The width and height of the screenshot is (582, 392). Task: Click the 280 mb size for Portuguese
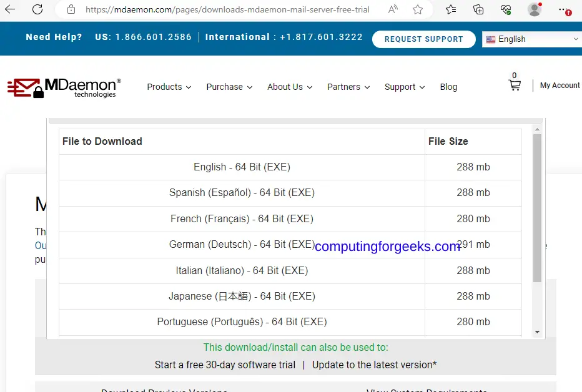[x=473, y=321]
